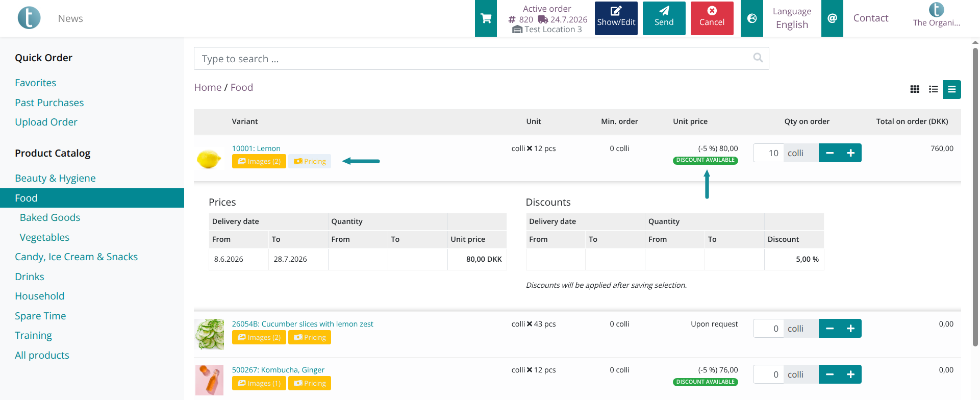Increase Cucumber slices quantity

[x=851, y=329]
